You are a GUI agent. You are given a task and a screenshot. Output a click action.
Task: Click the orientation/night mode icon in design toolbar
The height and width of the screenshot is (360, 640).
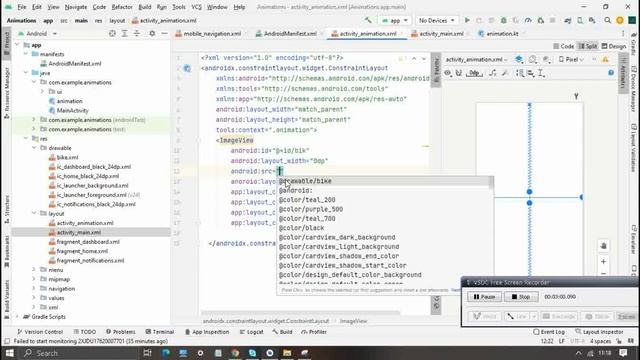point(533,60)
